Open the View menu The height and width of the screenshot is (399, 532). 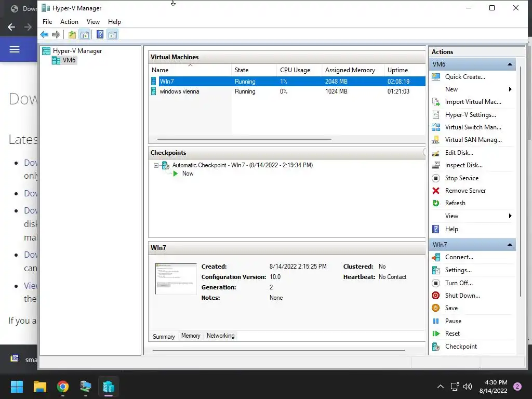[x=93, y=22]
